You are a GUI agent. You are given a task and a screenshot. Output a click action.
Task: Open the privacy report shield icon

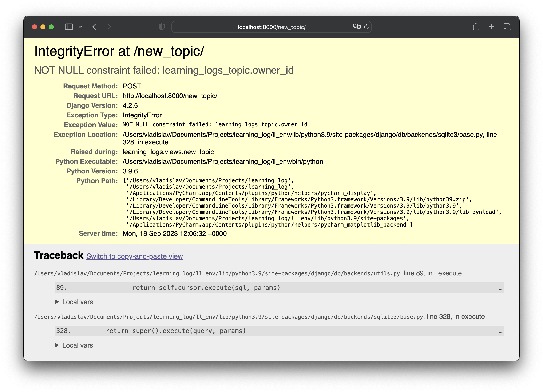(162, 27)
